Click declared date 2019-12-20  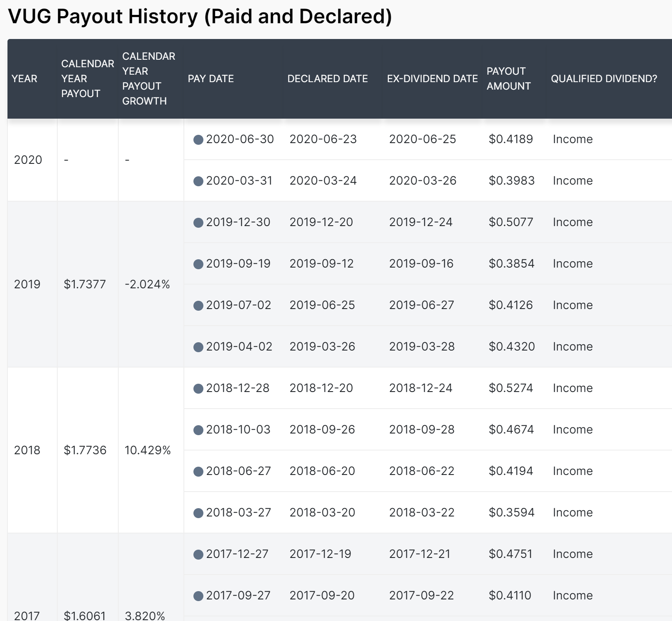[321, 222]
